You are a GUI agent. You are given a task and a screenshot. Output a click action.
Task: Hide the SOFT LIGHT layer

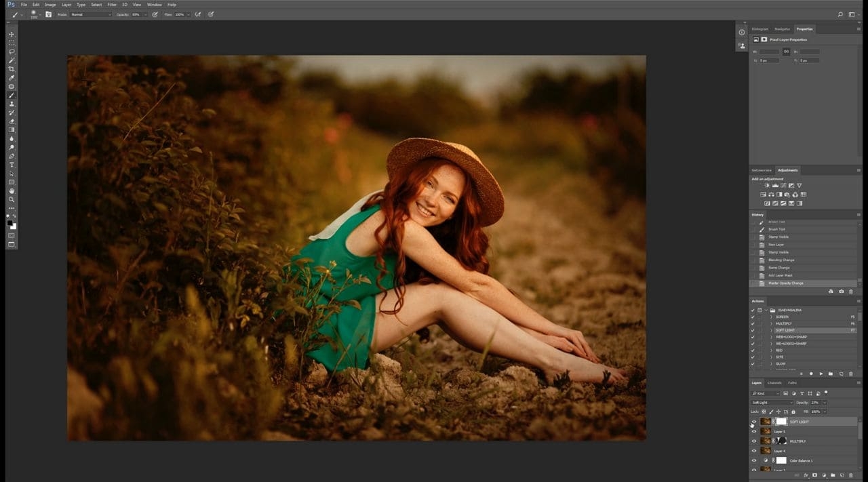[753, 422]
